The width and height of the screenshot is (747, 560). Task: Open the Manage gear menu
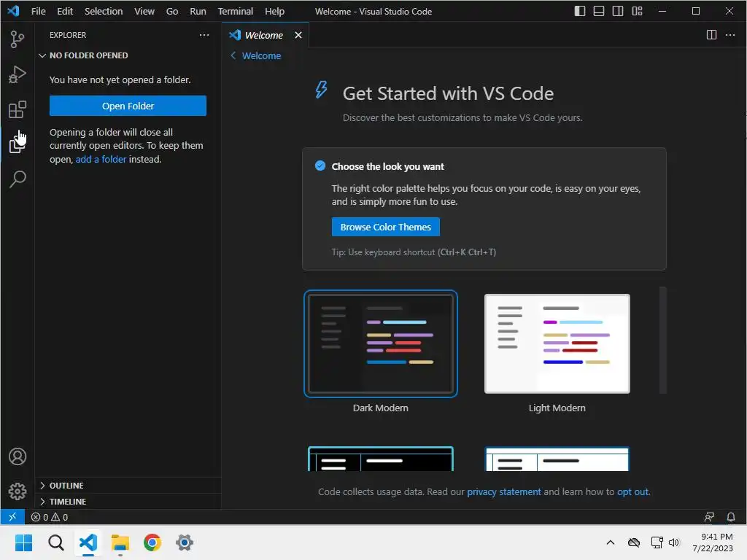coord(18,491)
